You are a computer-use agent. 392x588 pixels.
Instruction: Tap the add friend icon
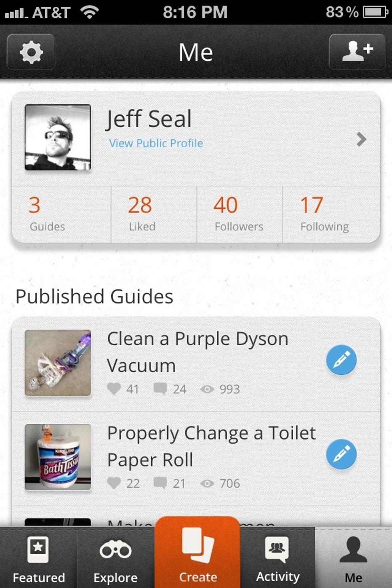pyautogui.click(x=357, y=52)
